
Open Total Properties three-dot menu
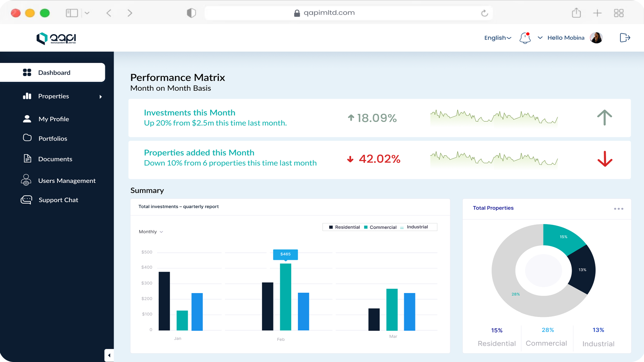pyautogui.click(x=619, y=208)
